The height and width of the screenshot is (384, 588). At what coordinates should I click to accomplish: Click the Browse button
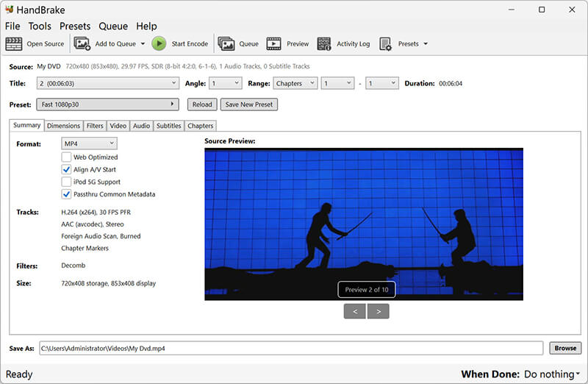click(x=565, y=348)
